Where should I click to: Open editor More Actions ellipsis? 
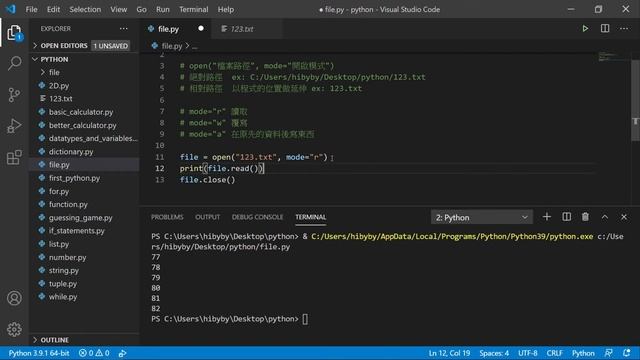pos(624,29)
